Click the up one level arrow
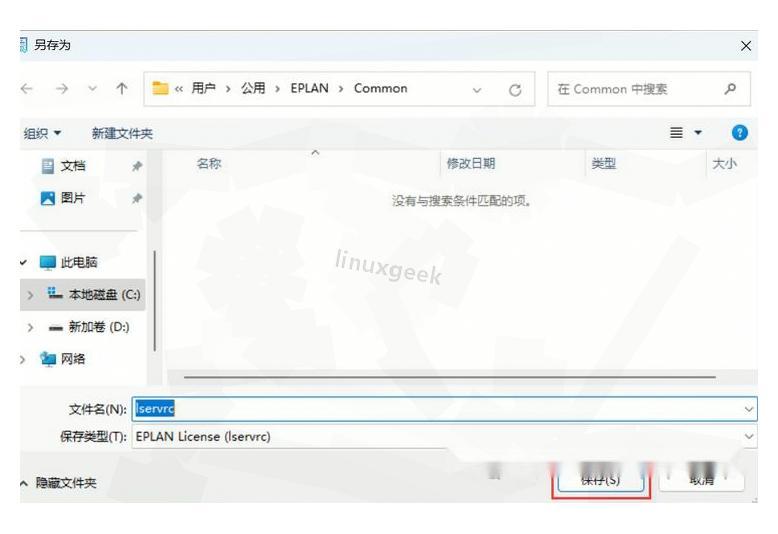The width and height of the screenshot is (778, 534). coord(122,89)
